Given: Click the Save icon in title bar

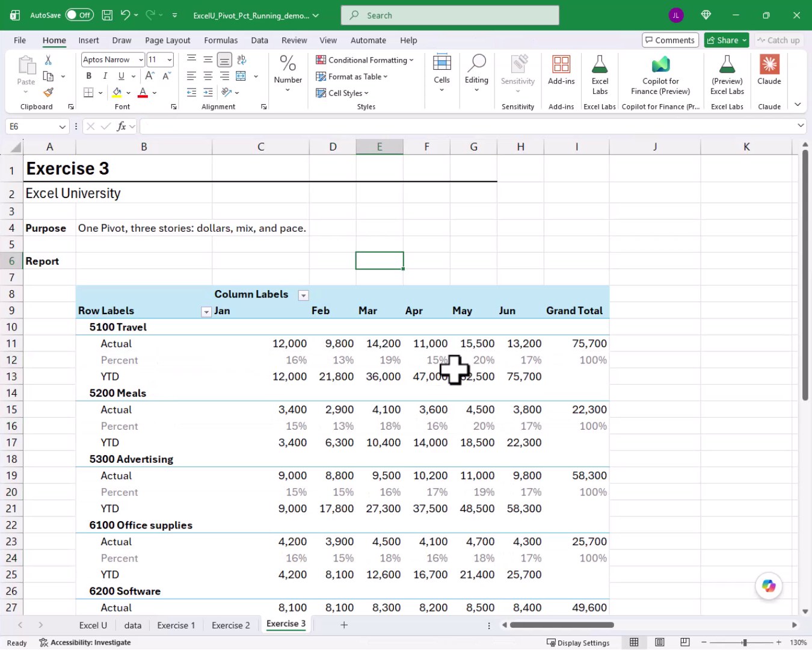Looking at the screenshot, I should point(107,15).
